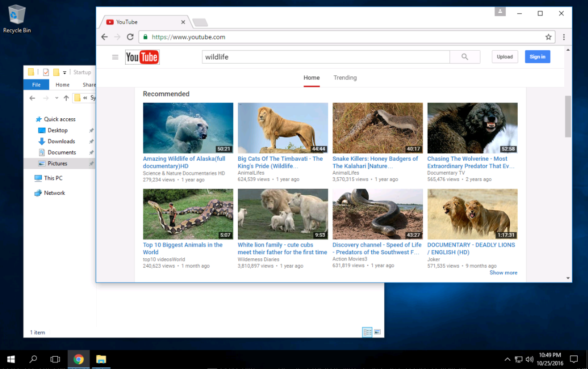The width and height of the screenshot is (588, 369).
Task: Click the Show more link
Action: point(503,273)
